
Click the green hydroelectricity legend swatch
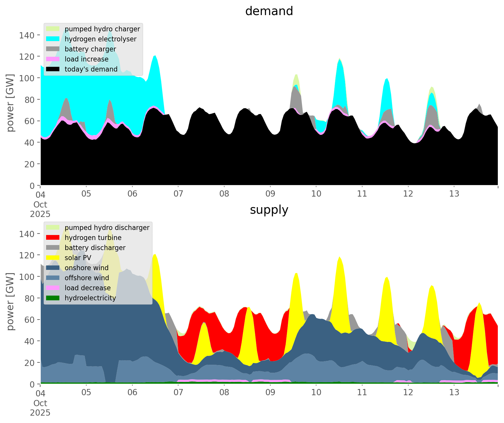(x=53, y=298)
